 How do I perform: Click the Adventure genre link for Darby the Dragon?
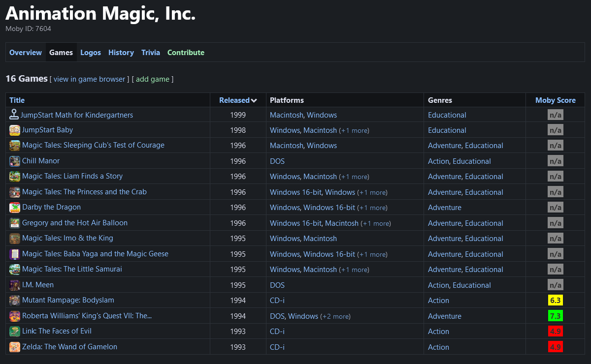445,208
